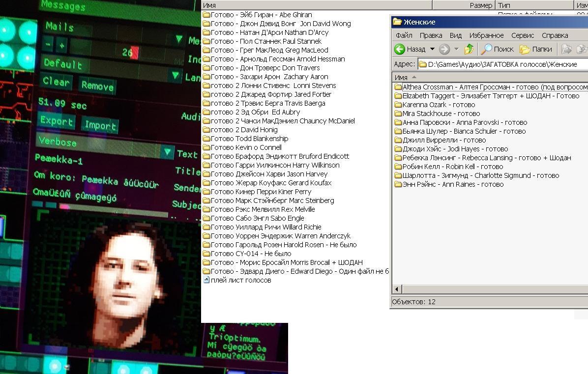588x374 pixels.
Task: Click folder icon of Робин Келл row
Action: tap(398, 167)
